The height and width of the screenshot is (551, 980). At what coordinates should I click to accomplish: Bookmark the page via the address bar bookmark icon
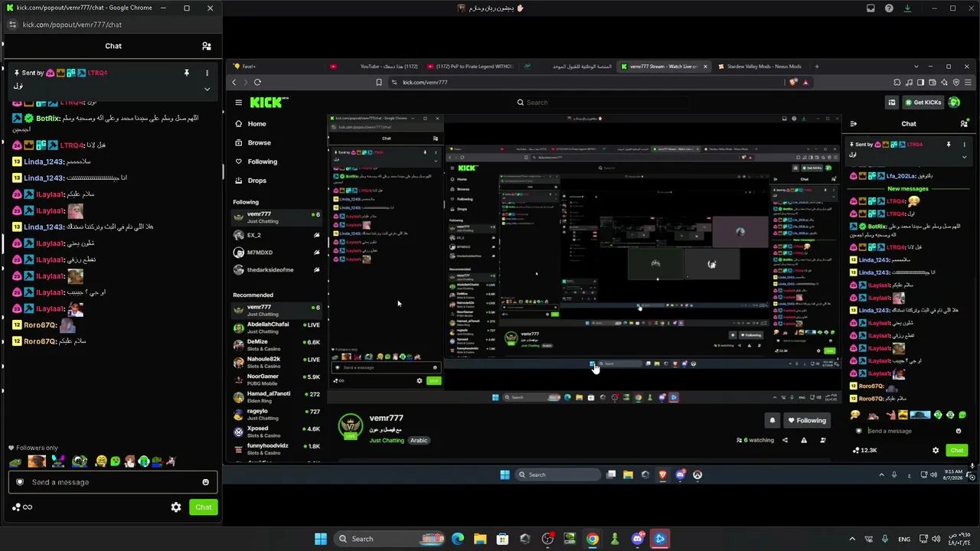[x=379, y=83]
